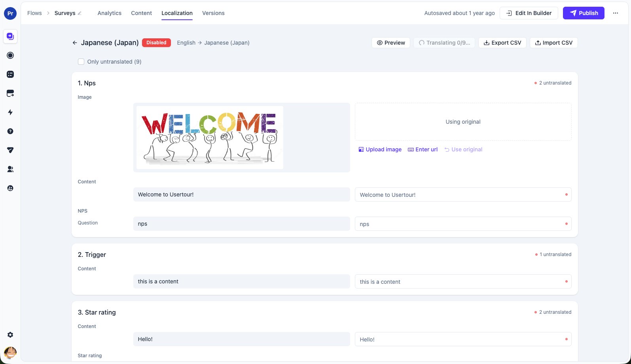Image resolution: width=631 pixels, height=364 pixels.
Task: Open the question mark help icon
Action: point(10,131)
